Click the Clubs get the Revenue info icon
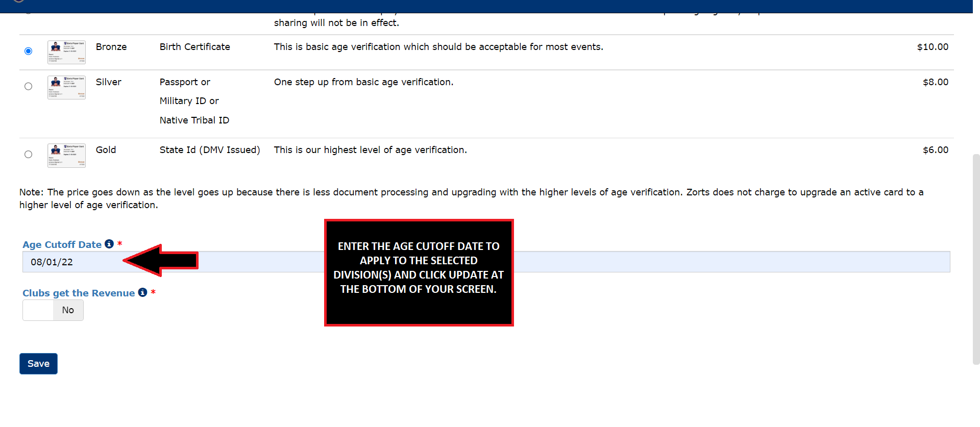The width and height of the screenshot is (980, 427). tap(142, 292)
